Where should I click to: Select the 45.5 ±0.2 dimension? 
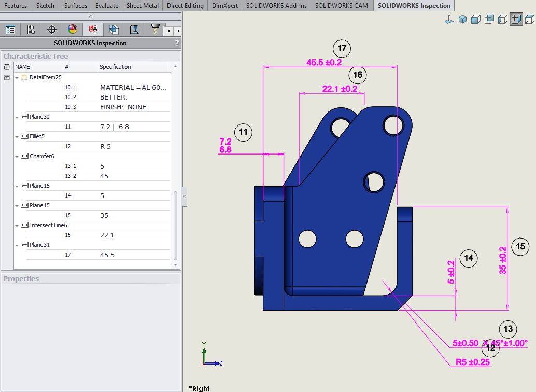(x=323, y=63)
